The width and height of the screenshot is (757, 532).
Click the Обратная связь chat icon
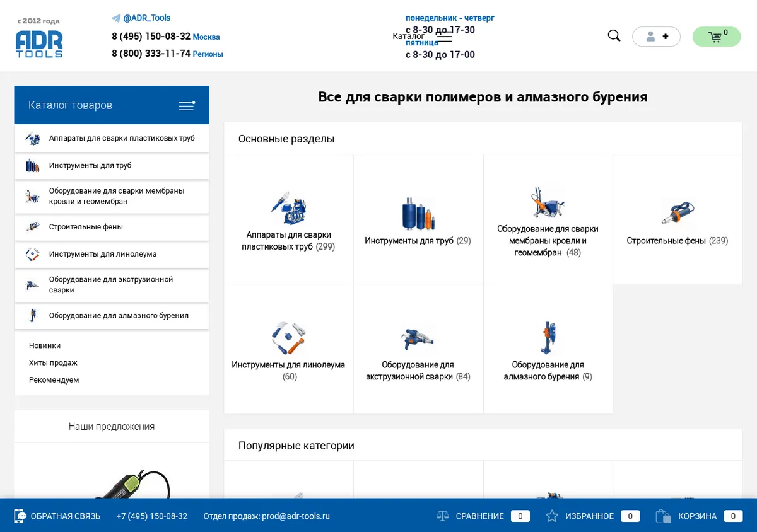tap(20, 516)
